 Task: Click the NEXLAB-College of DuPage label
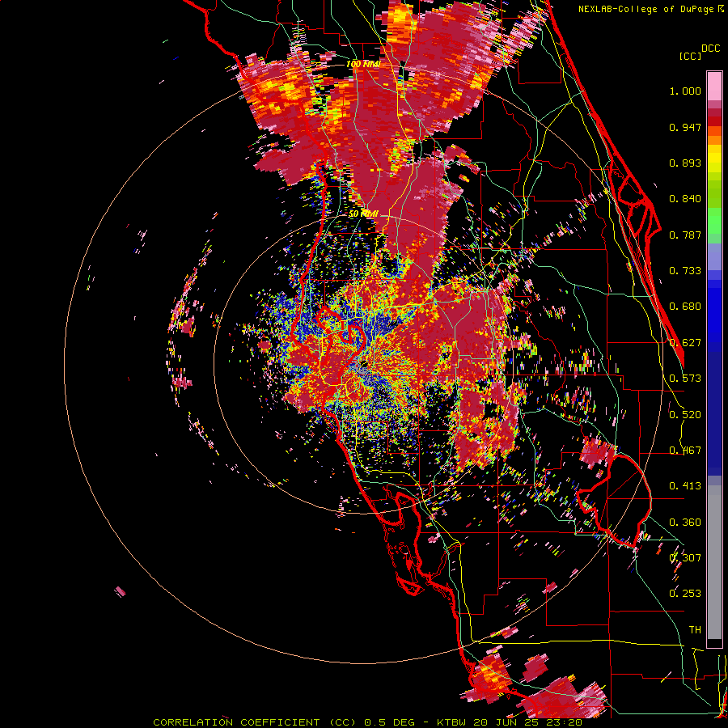[648, 9]
